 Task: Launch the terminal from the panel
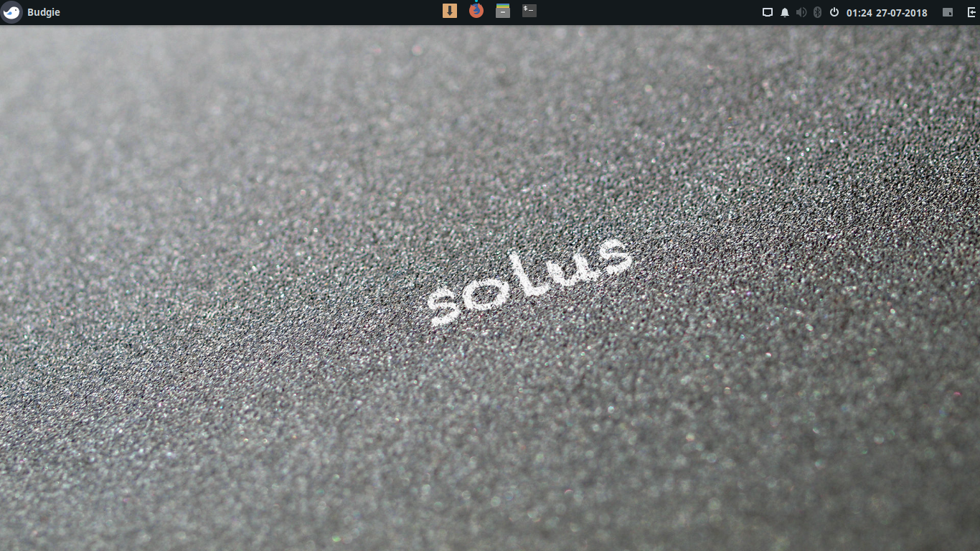point(529,11)
